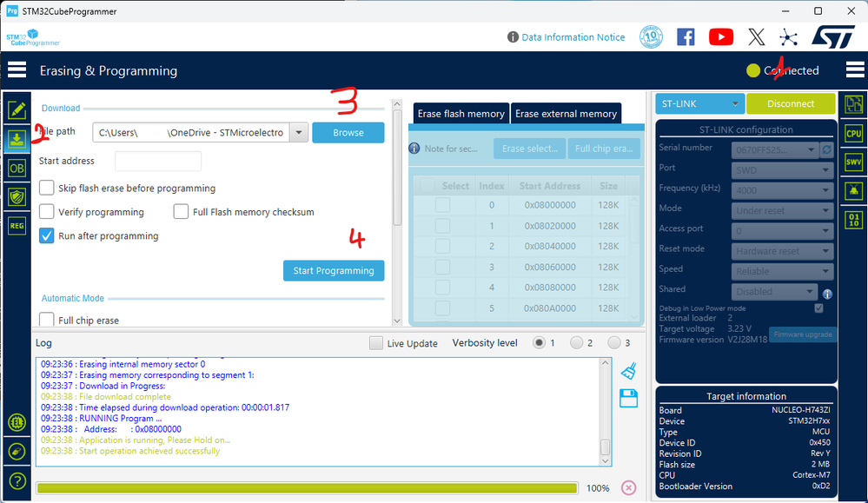Toggle Debug in Low Power mode checkbox
Viewport: 868px width, 503px height.
pyautogui.click(x=818, y=308)
